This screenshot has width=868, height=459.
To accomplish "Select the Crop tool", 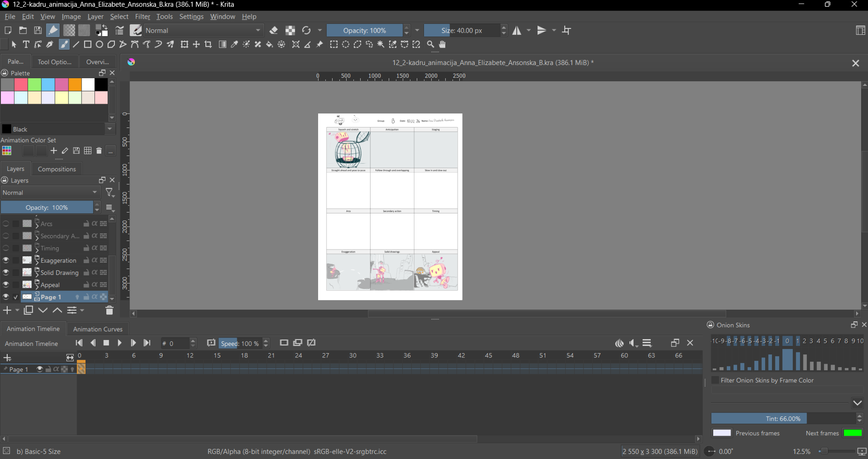I will [208, 45].
